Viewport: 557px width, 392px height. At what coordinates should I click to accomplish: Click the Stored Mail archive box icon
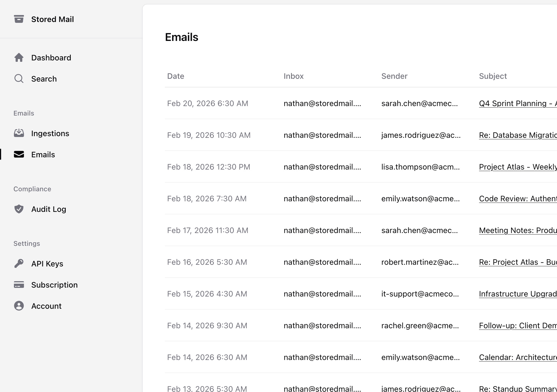[x=19, y=19]
